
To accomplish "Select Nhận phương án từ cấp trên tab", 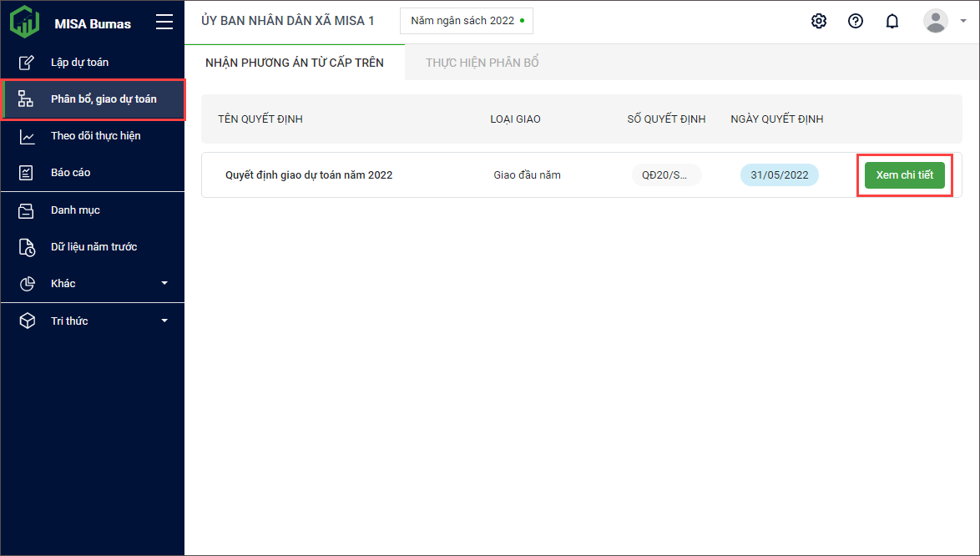I will 295,63.
